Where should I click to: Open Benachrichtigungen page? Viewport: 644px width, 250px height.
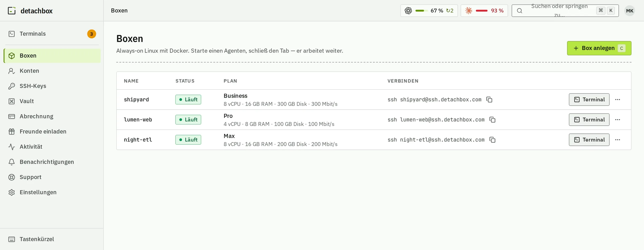(x=52, y=162)
